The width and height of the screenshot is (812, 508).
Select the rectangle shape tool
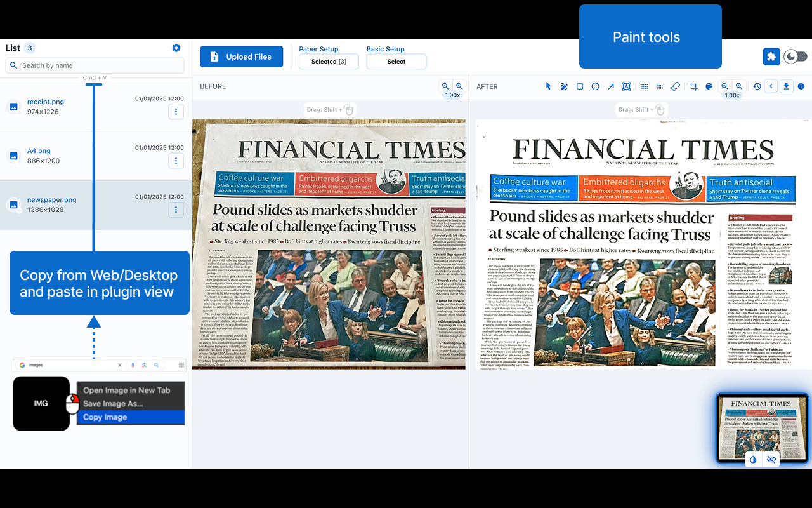click(580, 86)
